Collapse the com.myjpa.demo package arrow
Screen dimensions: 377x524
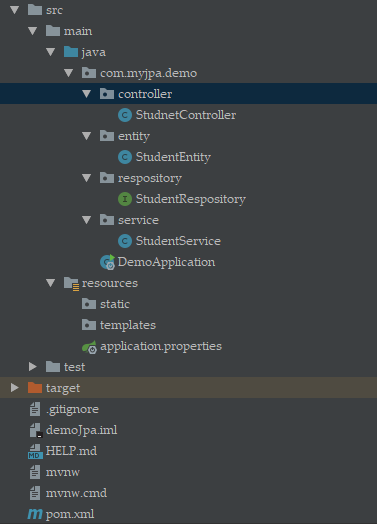pos(69,73)
